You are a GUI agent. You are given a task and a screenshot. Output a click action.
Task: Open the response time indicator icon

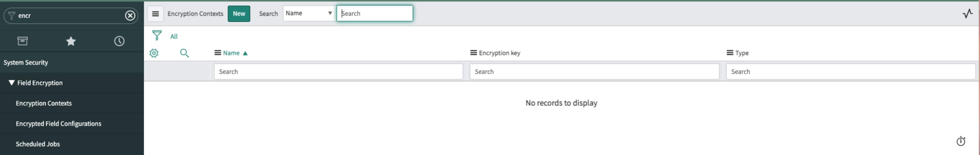pyautogui.click(x=961, y=141)
